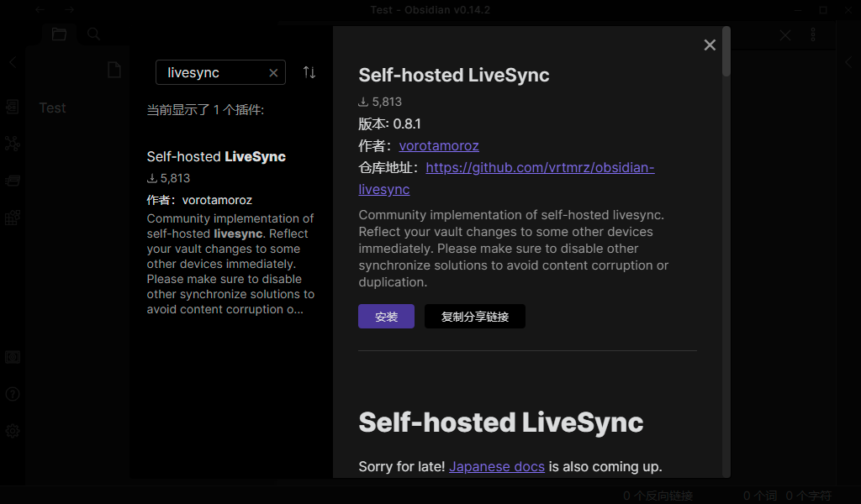Viewport: 861px width, 504px height.
Task: Create a new note with the page icon
Action: tap(114, 71)
